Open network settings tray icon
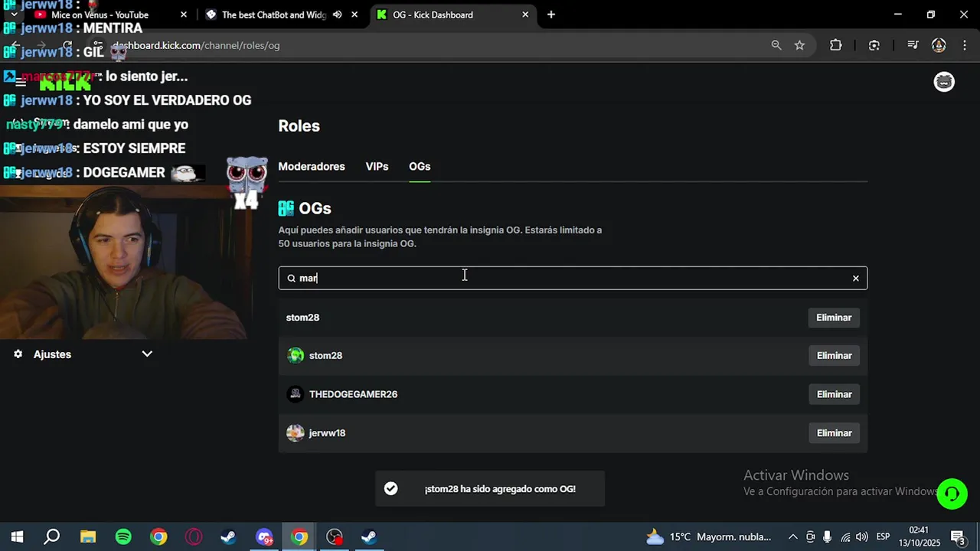980x551 pixels. (x=844, y=536)
